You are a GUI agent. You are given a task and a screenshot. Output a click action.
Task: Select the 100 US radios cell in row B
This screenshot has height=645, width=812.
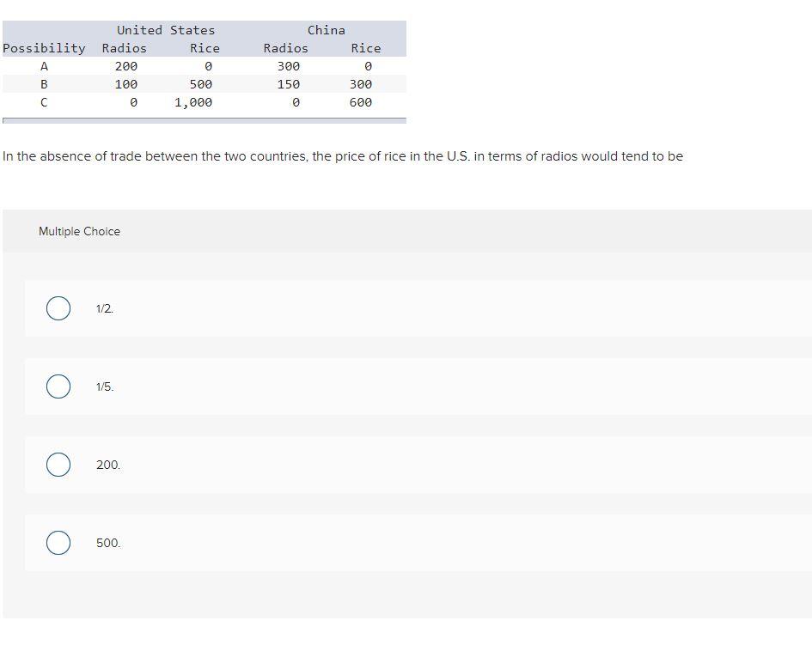coord(126,84)
